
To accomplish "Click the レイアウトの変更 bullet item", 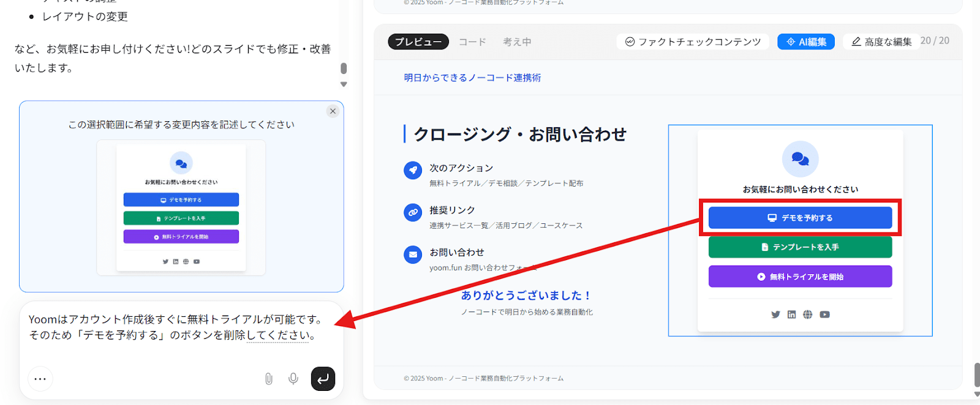I will pyautogui.click(x=85, y=17).
